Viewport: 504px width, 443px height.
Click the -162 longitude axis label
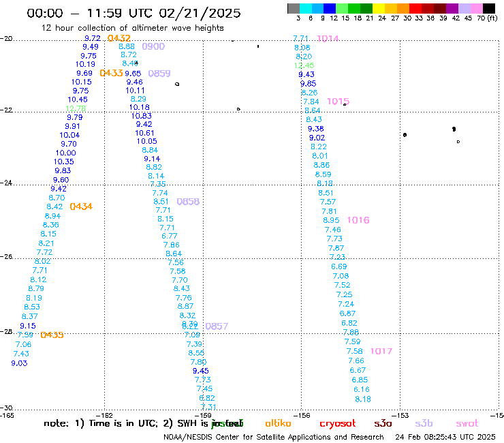coord(104,416)
